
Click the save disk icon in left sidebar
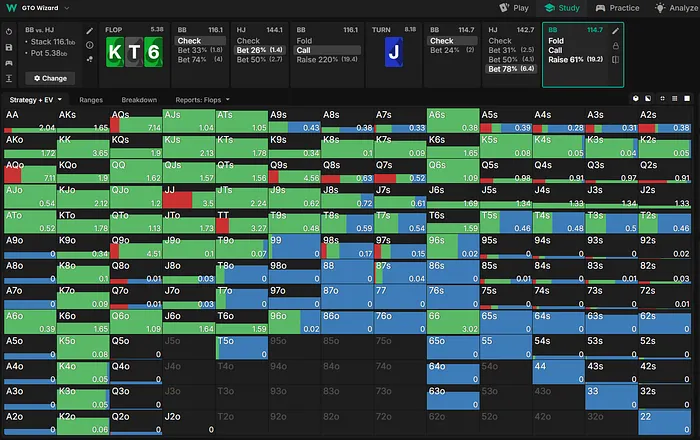9,47
